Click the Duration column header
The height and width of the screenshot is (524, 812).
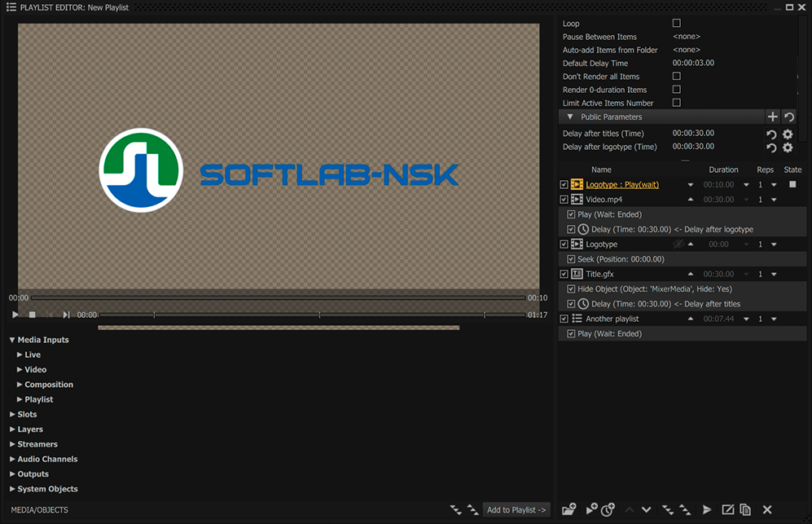(x=723, y=170)
